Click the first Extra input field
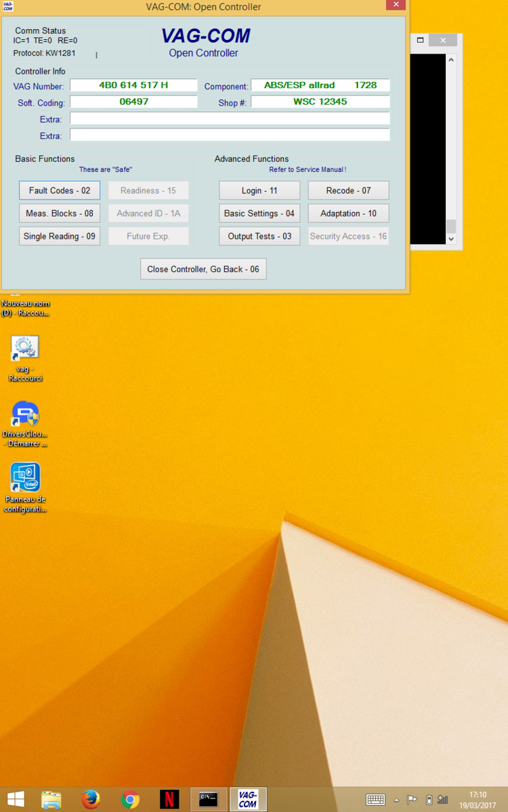 230,119
